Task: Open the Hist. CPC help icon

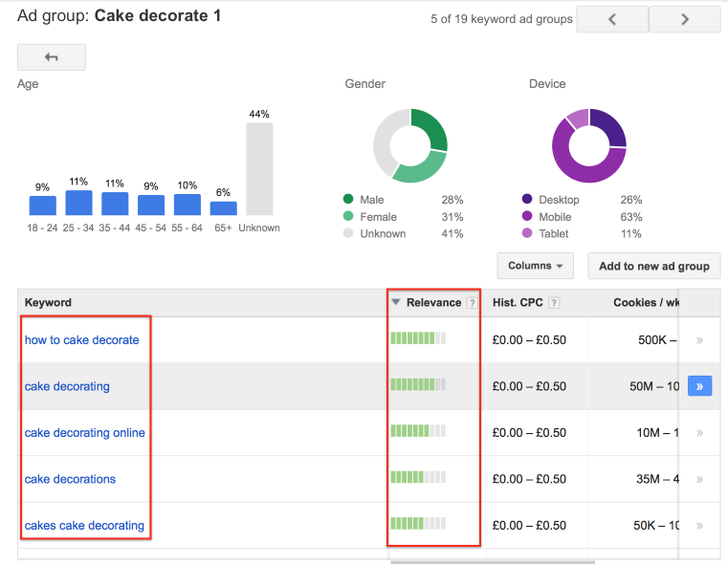Action: [x=554, y=303]
